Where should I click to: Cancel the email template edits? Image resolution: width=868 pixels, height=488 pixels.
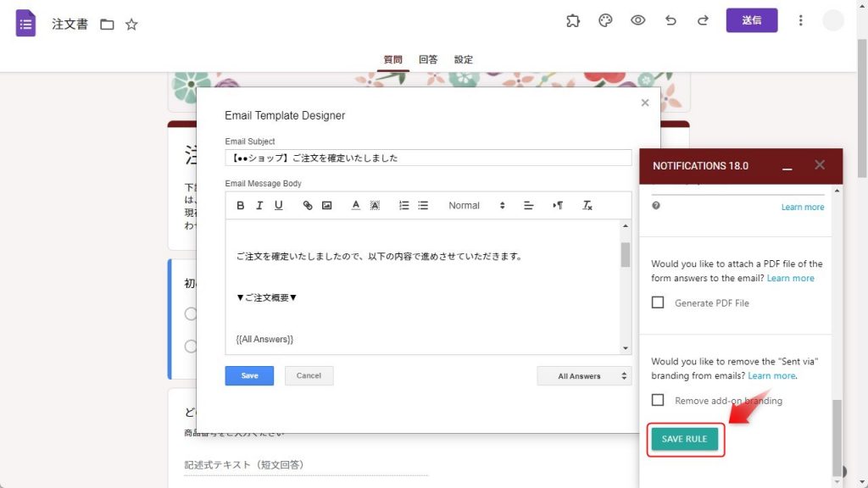click(x=309, y=375)
